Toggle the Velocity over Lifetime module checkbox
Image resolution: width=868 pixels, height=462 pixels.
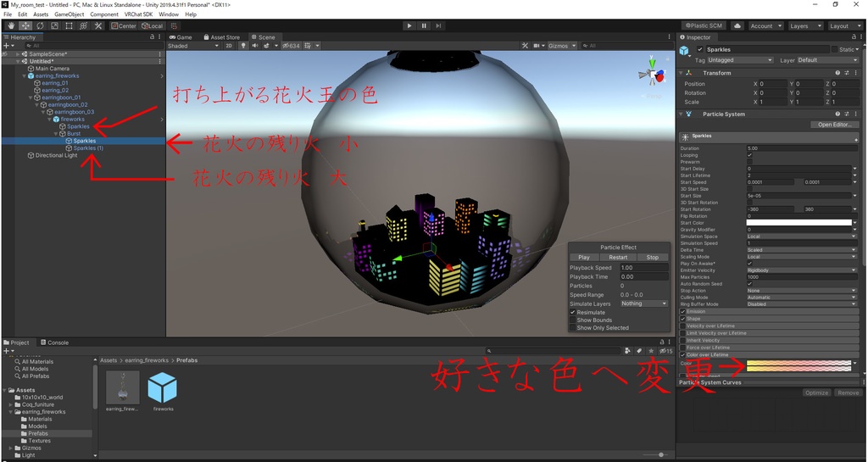point(682,326)
